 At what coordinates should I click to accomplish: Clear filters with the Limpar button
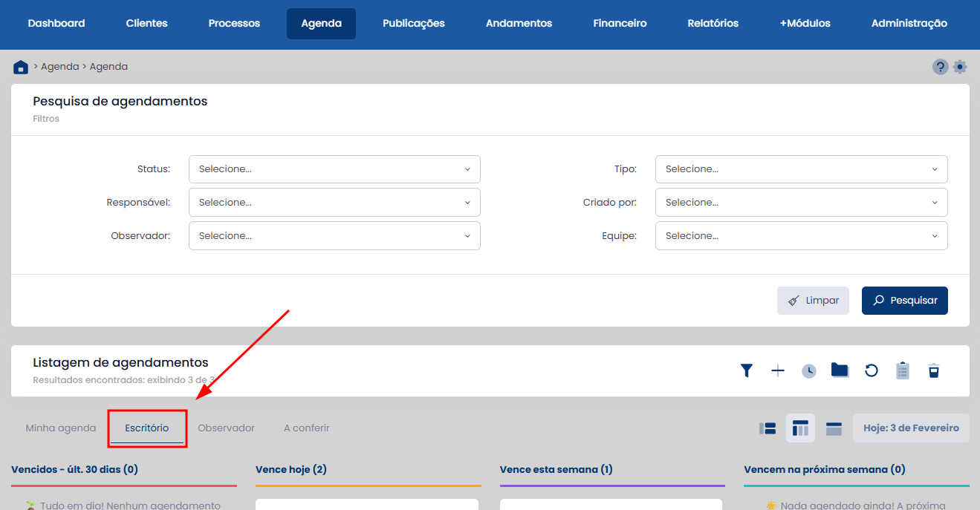(x=813, y=301)
